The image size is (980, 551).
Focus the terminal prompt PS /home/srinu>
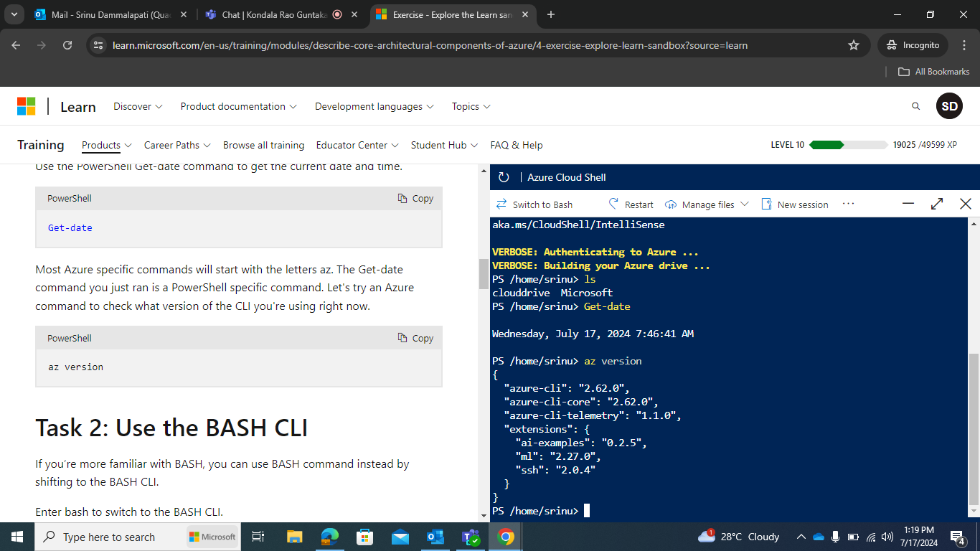[x=535, y=511]
